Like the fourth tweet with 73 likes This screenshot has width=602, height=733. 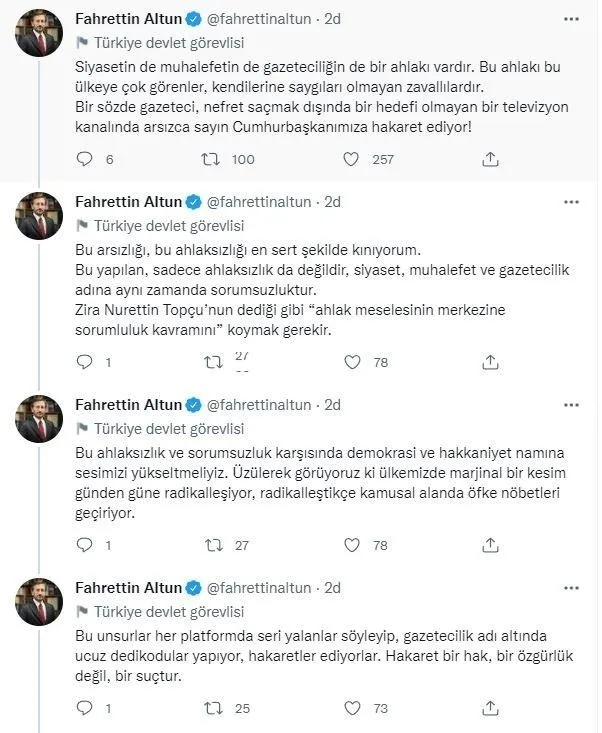351,709
